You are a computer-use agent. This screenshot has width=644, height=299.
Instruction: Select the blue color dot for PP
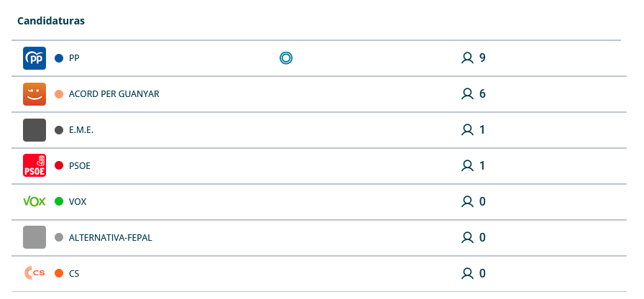[x=59, y=58]
